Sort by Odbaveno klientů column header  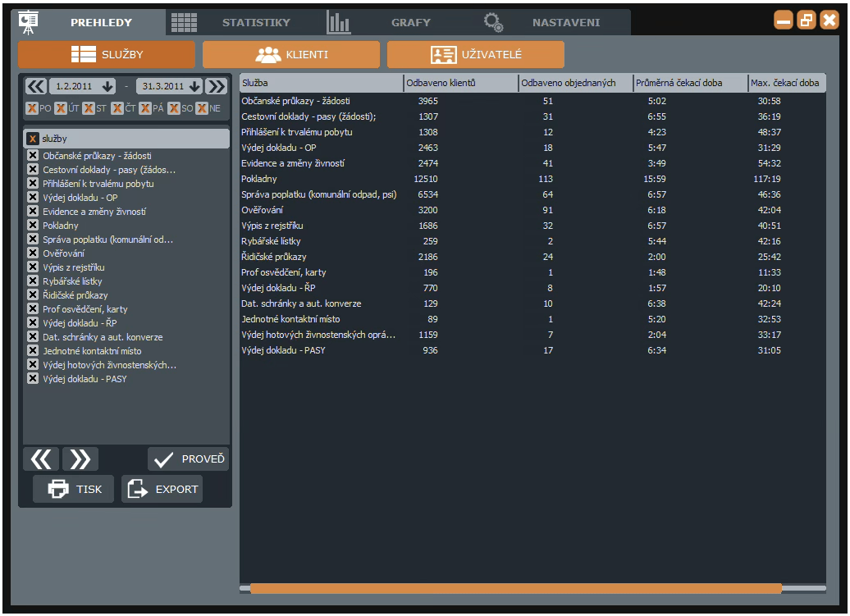(461, 83)
